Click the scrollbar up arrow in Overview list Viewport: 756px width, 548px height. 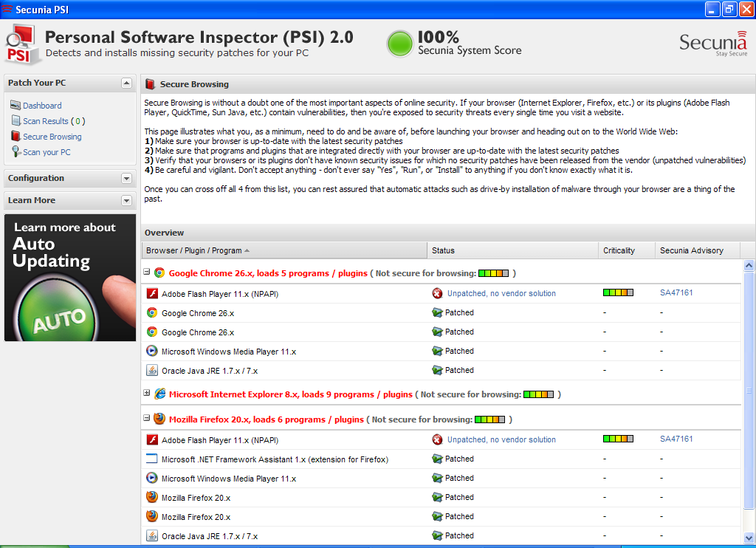(x=749, y=265)
